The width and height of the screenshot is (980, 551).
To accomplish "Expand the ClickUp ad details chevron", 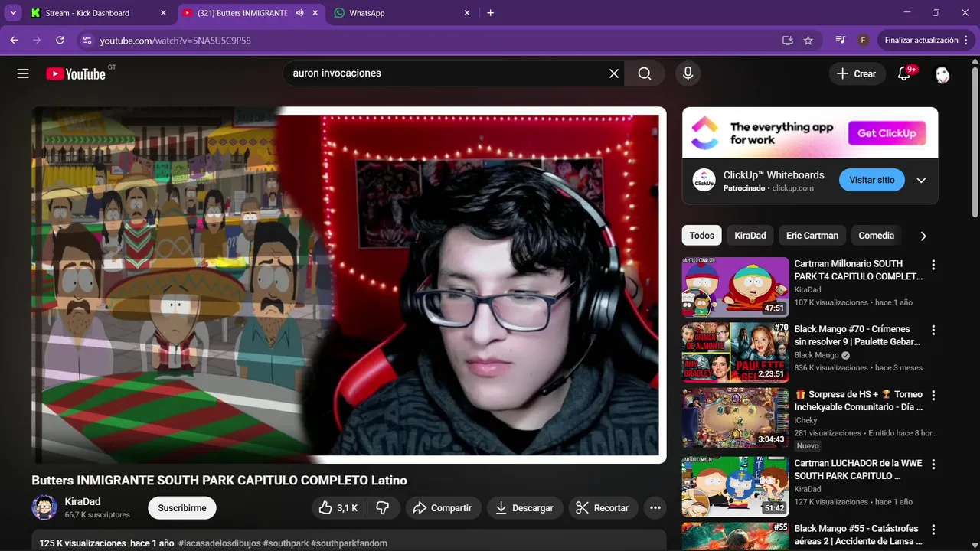I will pos(921,181).
